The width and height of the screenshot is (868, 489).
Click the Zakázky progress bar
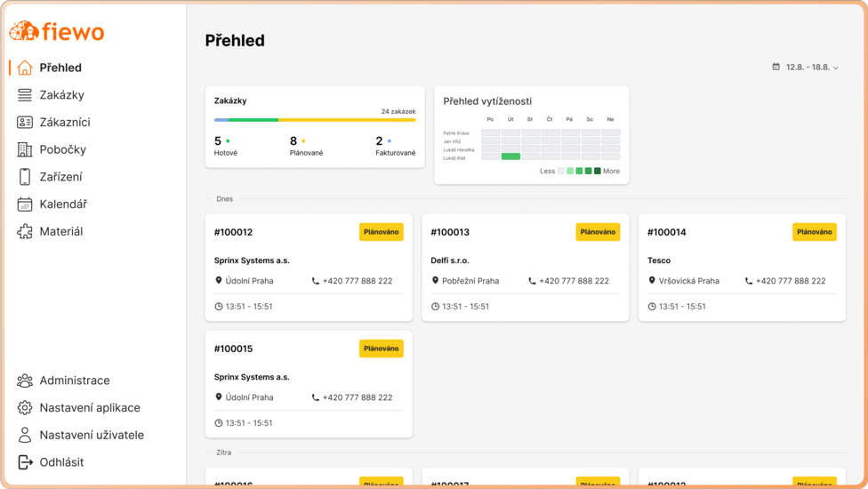(x=315, y=120)
